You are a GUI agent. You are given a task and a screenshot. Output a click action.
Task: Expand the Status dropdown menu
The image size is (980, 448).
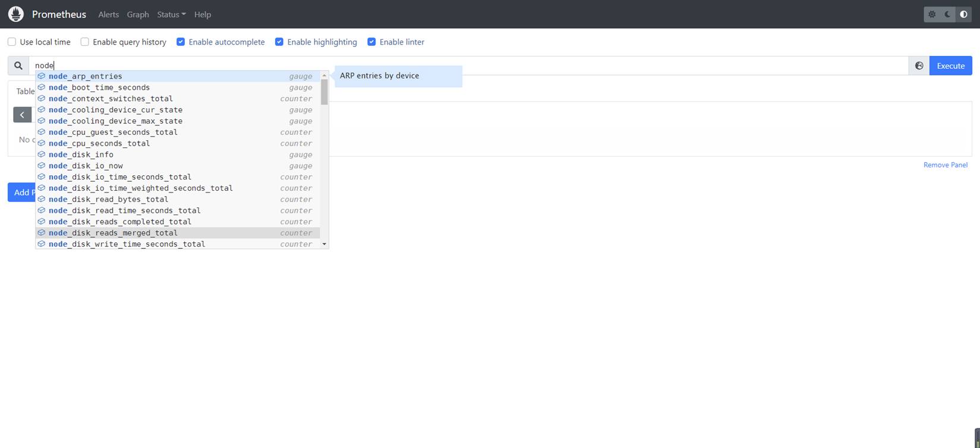coord(171,14)
